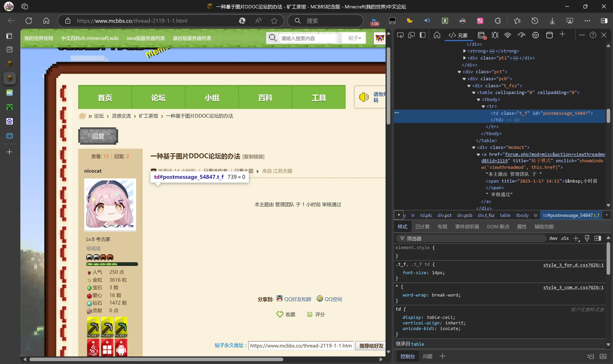The image size is (613, 364).
Task: Open favorites list icon
Action: point(517,21)
